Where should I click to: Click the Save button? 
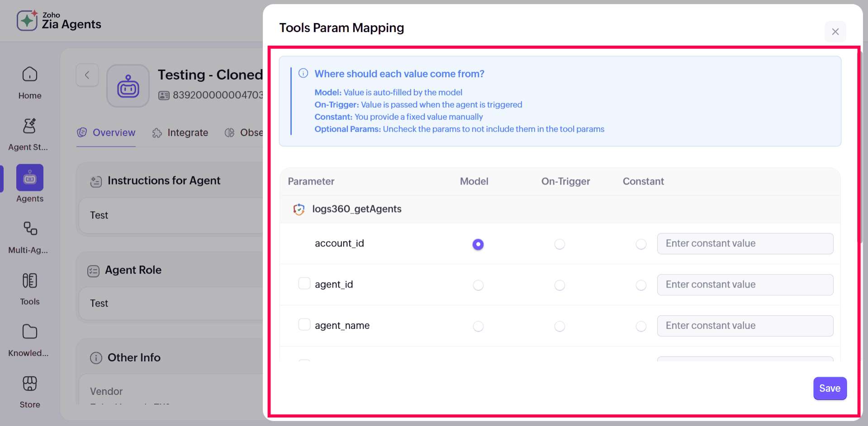tap(830, 388)
